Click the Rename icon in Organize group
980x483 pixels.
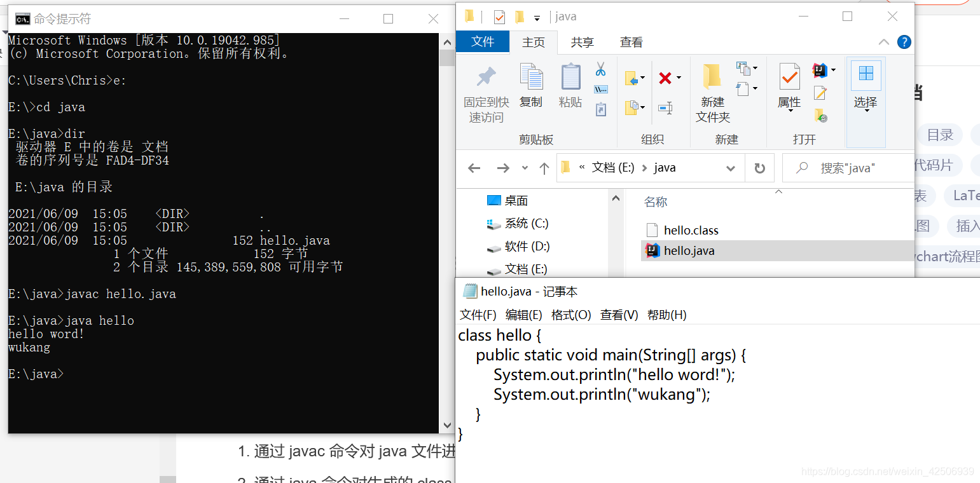click(665, 108)
